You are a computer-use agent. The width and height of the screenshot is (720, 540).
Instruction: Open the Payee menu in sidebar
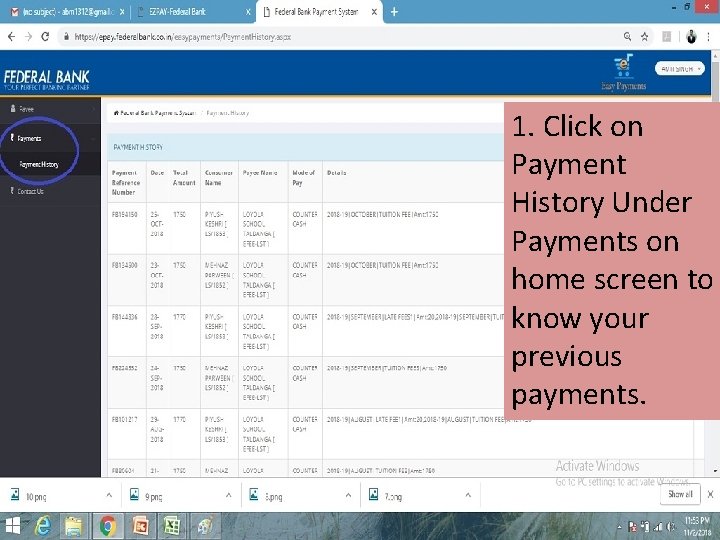(50, 109)
